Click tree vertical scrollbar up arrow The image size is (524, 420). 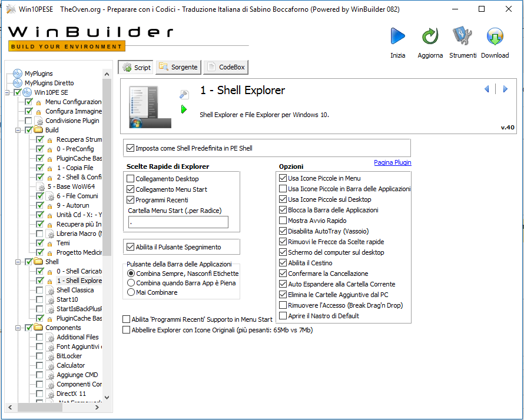[107, 74]
